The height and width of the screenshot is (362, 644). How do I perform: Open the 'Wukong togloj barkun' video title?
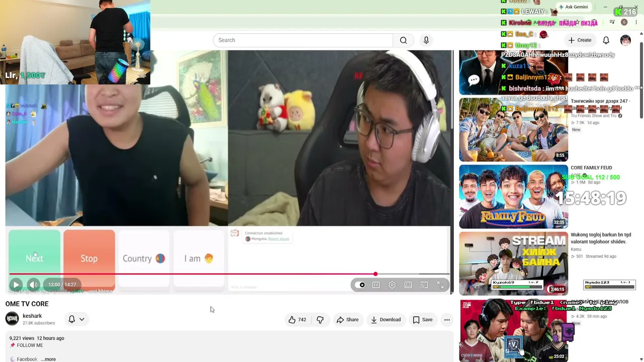[x=601, y=238]
